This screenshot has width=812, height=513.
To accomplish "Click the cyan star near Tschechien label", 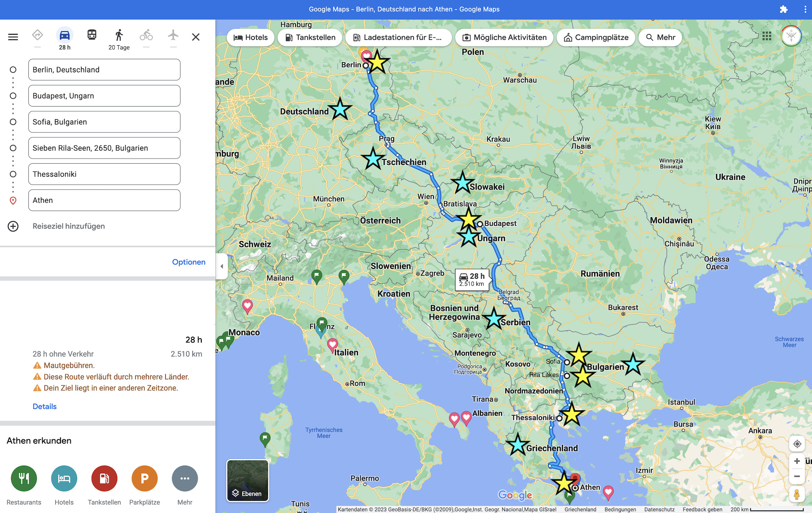I will coord(373,159).
